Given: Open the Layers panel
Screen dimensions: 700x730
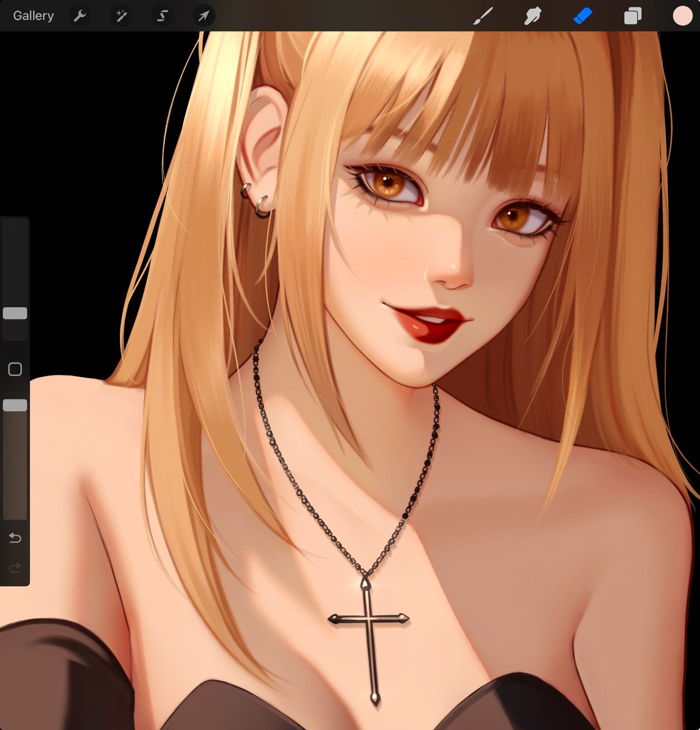Looking at the screenshot, I should [632, 16].
